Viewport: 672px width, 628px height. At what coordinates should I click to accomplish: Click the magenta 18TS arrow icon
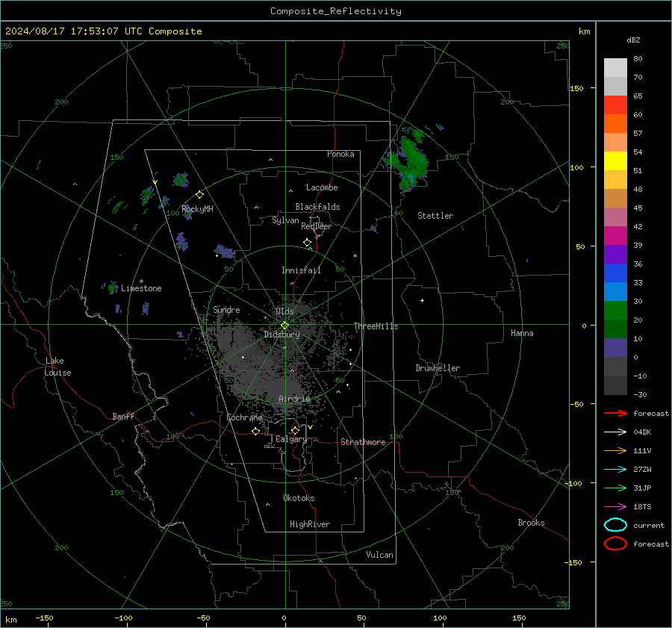[615, 507]
